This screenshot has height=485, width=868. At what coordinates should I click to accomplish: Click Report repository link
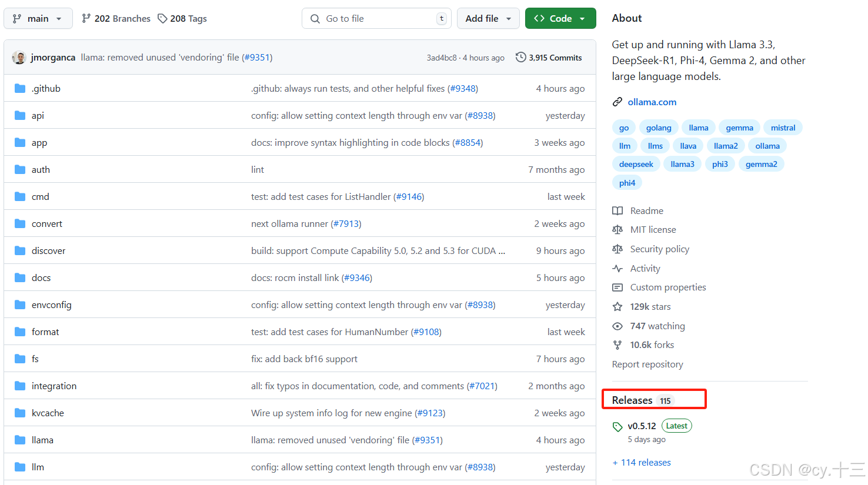pyautogui.click(x=647, y=364)
